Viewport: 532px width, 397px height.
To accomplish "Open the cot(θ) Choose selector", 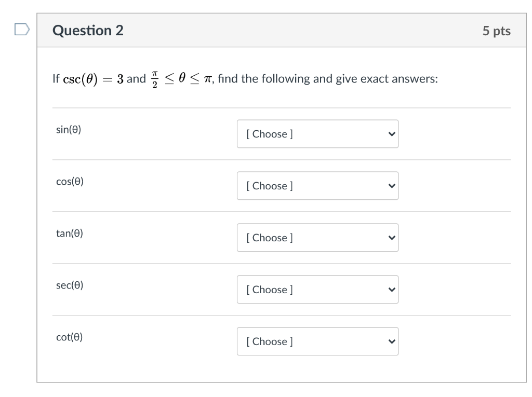I will [317, 341].
